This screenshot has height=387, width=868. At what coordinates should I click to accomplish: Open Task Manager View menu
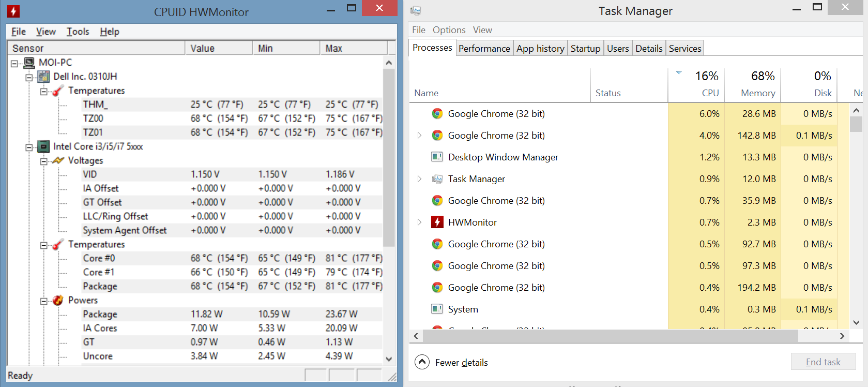[x=482, y=30]
